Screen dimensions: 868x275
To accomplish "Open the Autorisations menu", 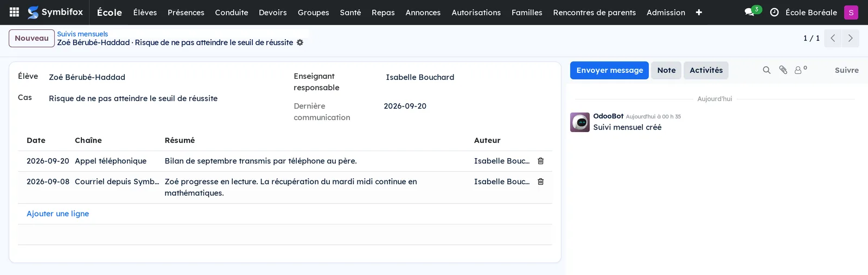I will (x=476, y=12).
